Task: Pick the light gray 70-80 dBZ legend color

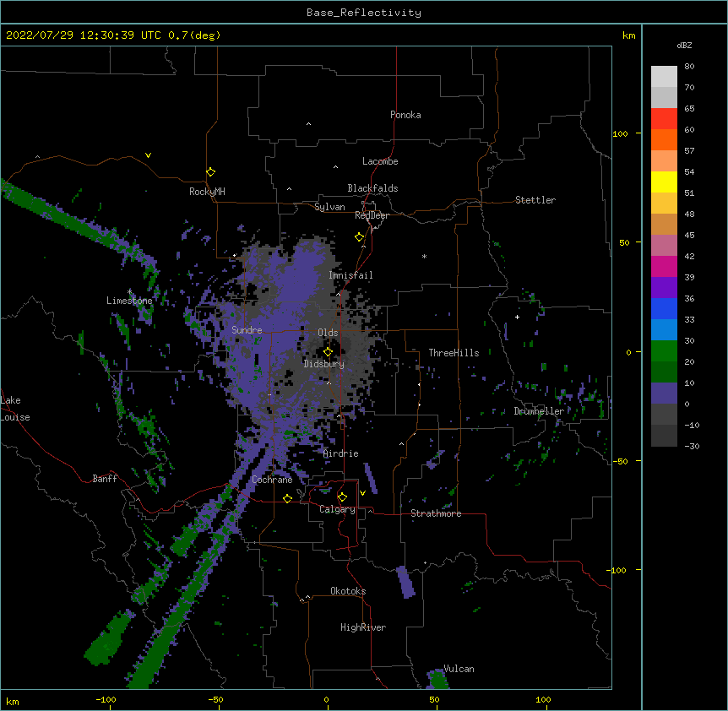Action: [x=664, y=77]
